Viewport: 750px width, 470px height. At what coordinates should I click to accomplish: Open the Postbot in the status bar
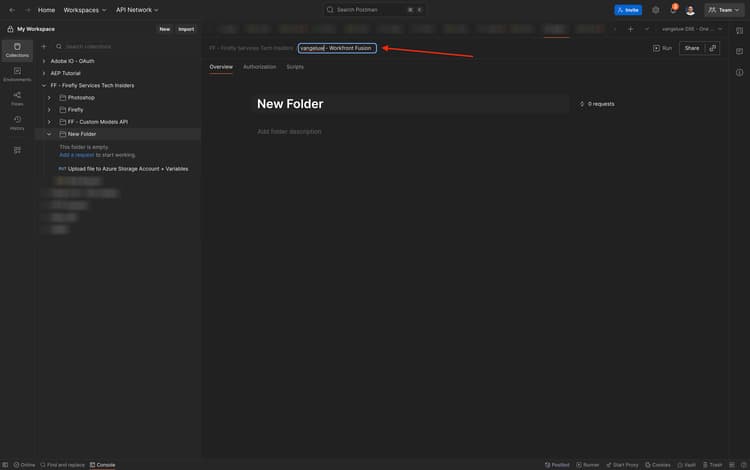click(x=557, y=465)
